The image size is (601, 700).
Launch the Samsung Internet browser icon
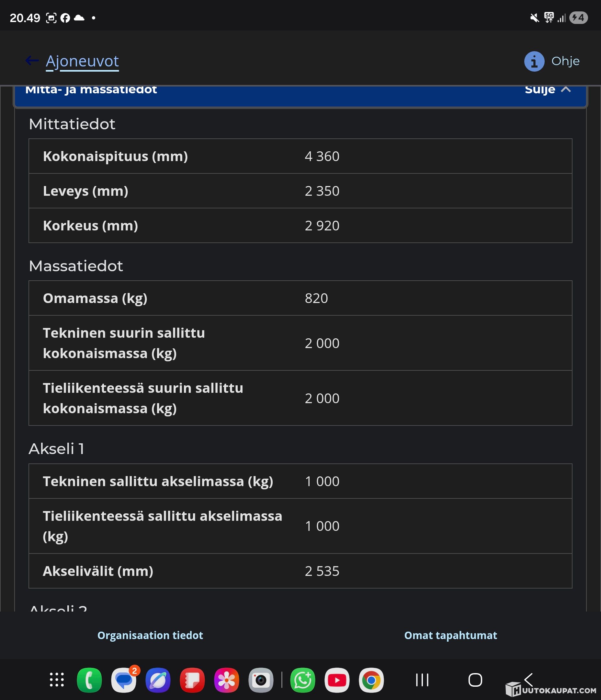pyautogui.click(x=158, y=680)
